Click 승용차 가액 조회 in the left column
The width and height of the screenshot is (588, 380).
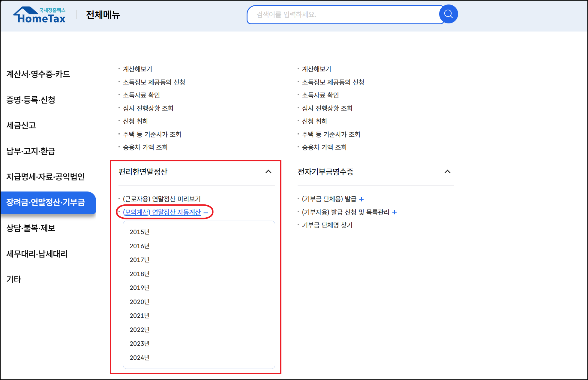point(145,147)
